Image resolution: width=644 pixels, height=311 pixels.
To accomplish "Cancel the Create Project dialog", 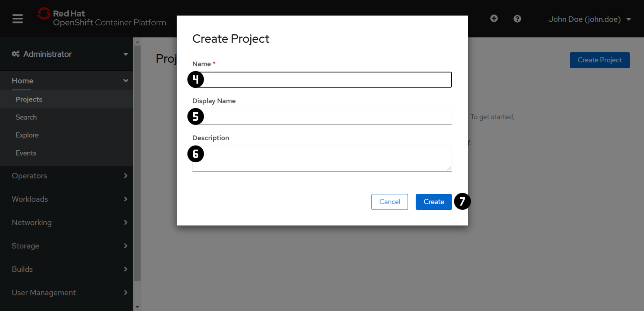I will (x=389, y=202).
